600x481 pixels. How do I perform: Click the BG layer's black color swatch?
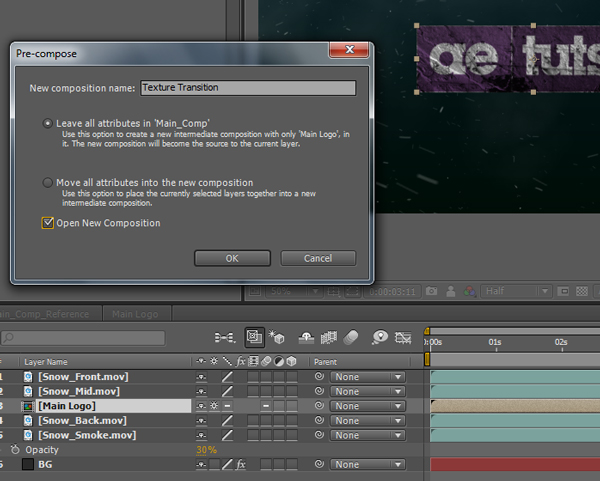tap(28, 465)
